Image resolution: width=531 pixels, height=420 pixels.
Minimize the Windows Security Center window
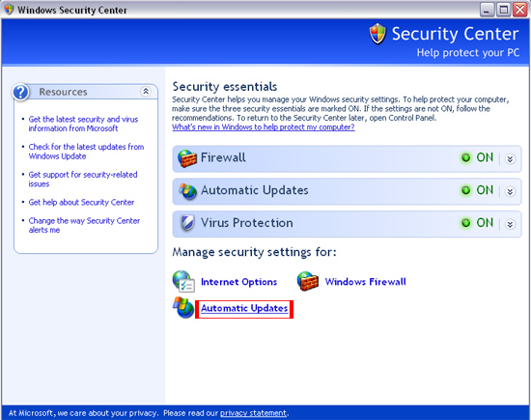(487, 10)
